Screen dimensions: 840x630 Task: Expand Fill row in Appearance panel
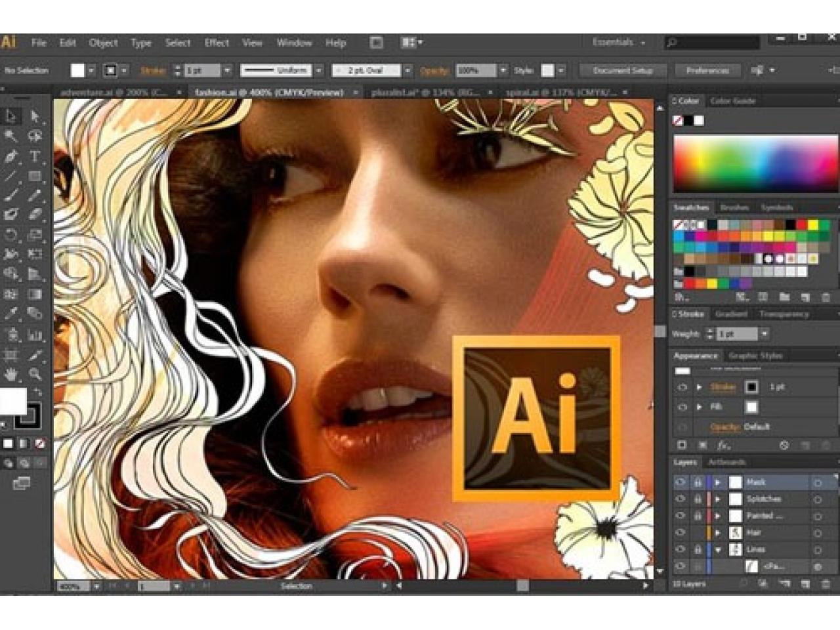[699, 407]
